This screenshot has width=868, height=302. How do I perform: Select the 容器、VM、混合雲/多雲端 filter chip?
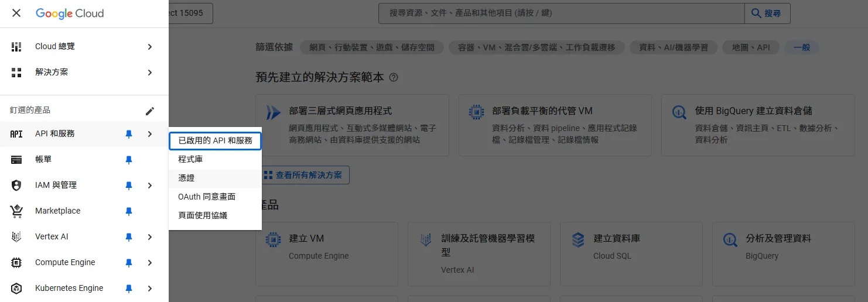536,47
